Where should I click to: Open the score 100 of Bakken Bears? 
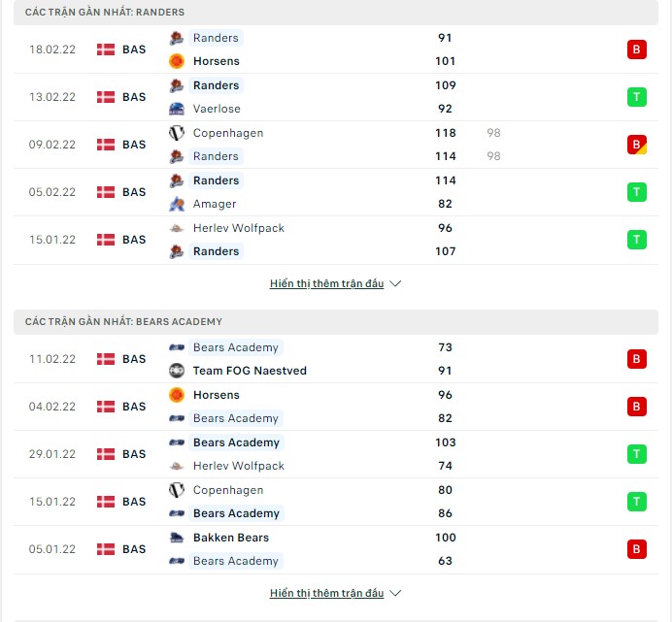pyautogui.click(x=446, y=538)
